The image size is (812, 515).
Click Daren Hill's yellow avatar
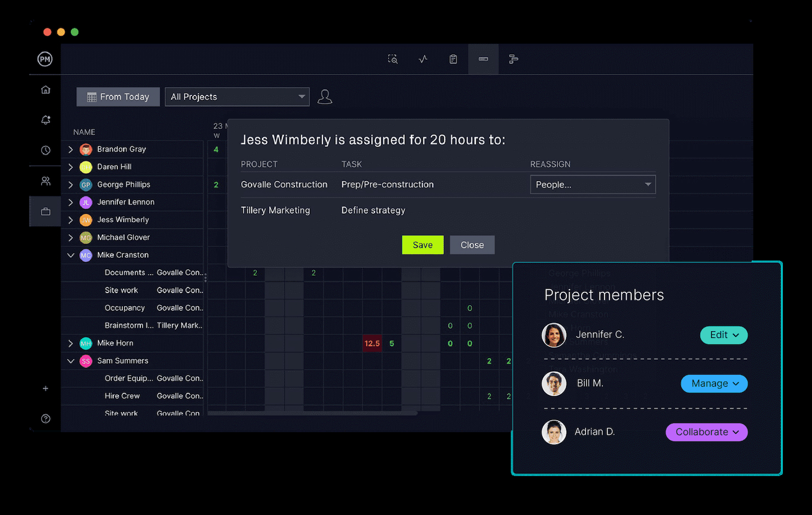pos(86,167)
